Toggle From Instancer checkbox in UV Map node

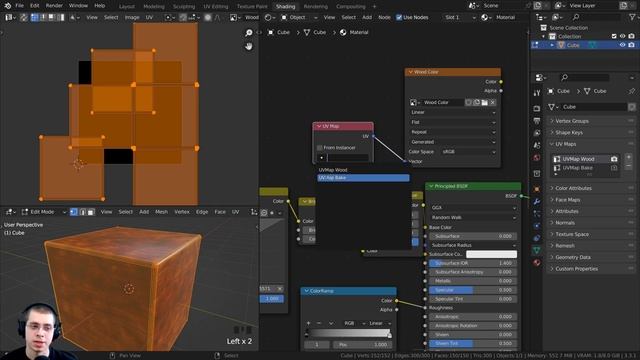tap(320, 148)
